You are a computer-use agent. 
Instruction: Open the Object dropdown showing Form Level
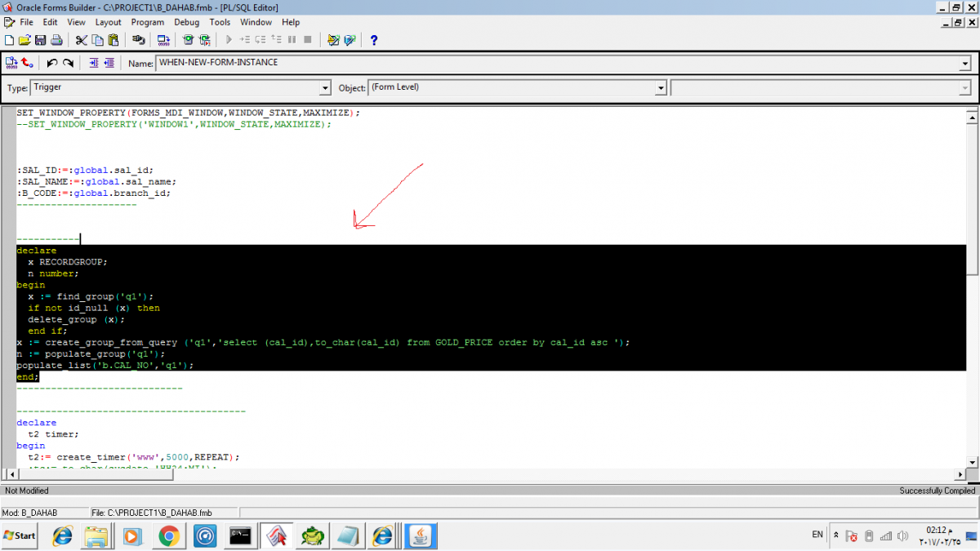(661, 88)
